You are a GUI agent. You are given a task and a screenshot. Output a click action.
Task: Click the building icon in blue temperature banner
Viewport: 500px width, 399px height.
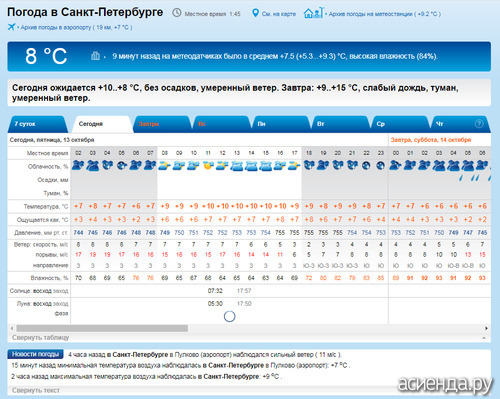(x=95, y=56)
